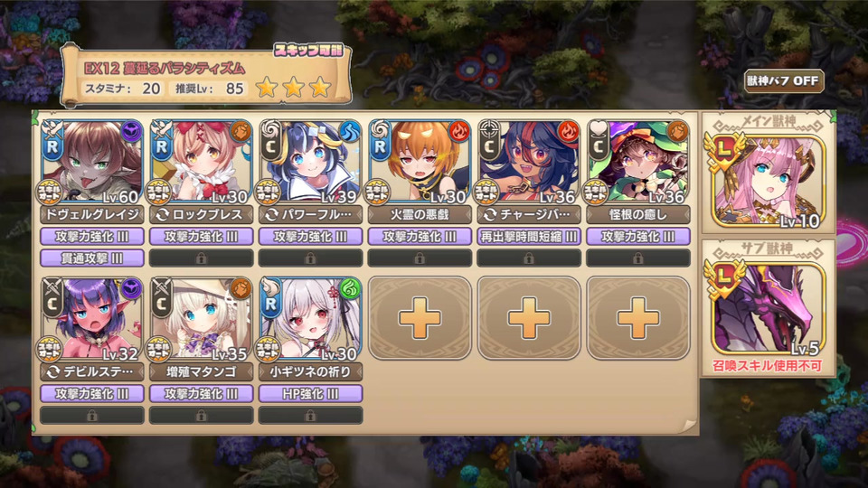868x488 pixels.
Task: Click the fire element icon on Lv30 orange-haired character
Action: (x=459, y=131)
